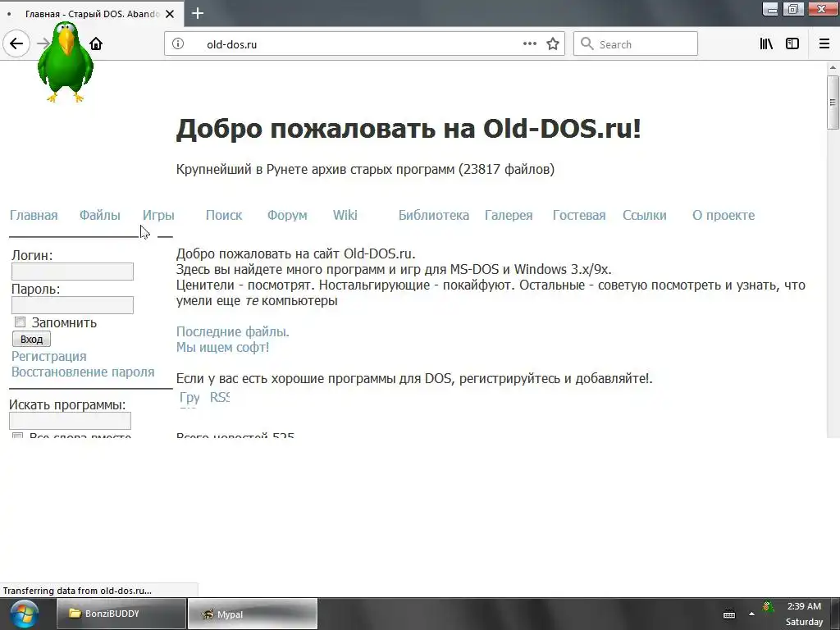Click the Добро пожаловать на Old-DOS.ru! heading

409,129
